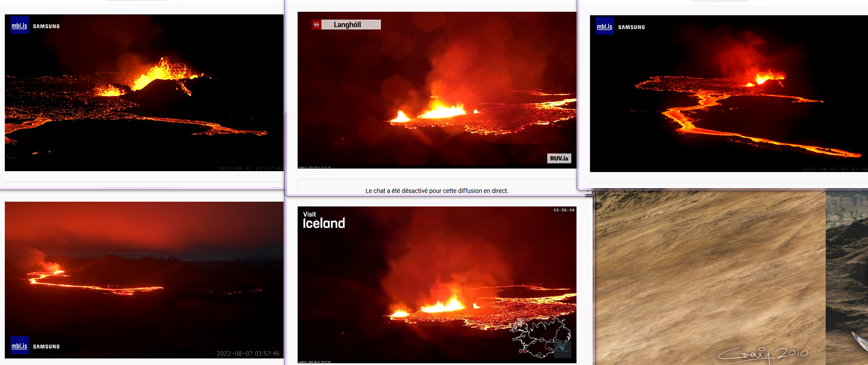Click the Samsung logo on the winding lava river video
Image resolution: width=868 pixels, height=365 pixels.
point(632,27)
